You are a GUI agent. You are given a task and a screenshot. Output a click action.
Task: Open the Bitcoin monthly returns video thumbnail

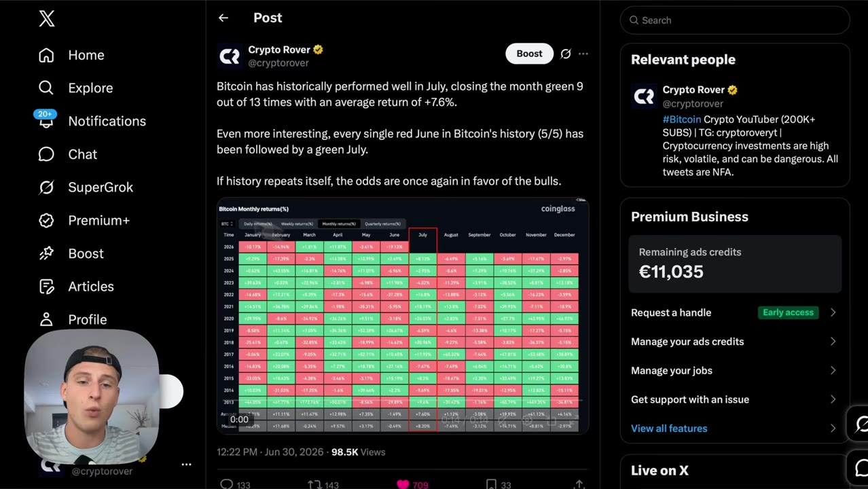tap(403, 315)
